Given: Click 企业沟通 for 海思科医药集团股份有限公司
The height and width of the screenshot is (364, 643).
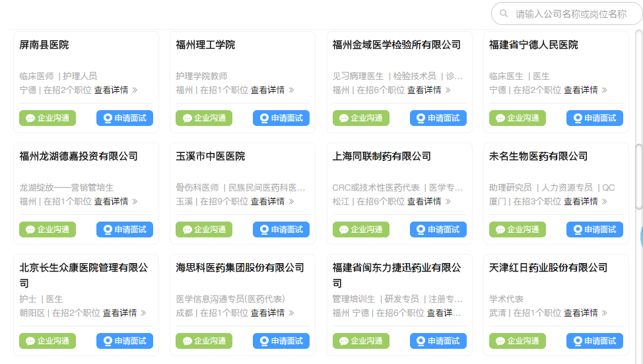Looking at the screenshot, I should tap(204, 341).
